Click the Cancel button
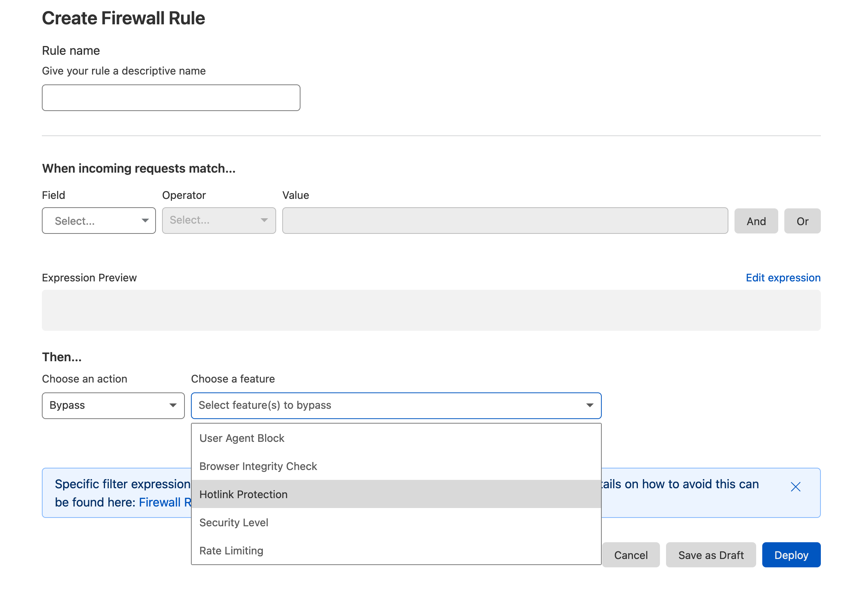This screenshot has height=597, width=868. tap(631, 555)
